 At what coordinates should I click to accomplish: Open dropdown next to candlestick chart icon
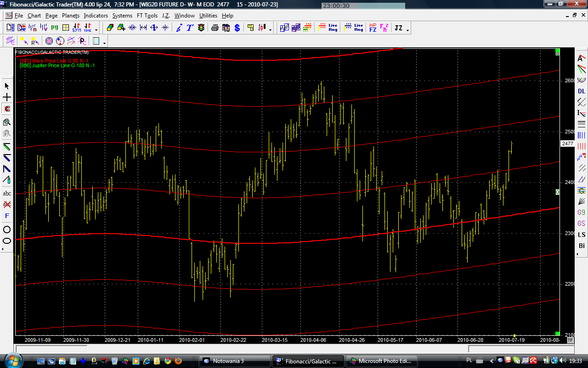click(270, 30)
